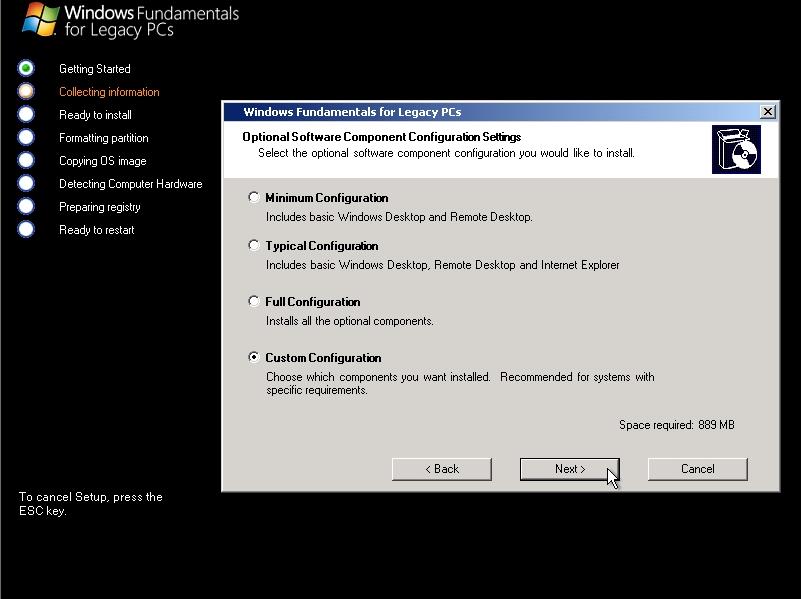This screenshot has height=599, width=801.
Task: Click 'Installs all the optional components.' description
Action: (350, 321)
